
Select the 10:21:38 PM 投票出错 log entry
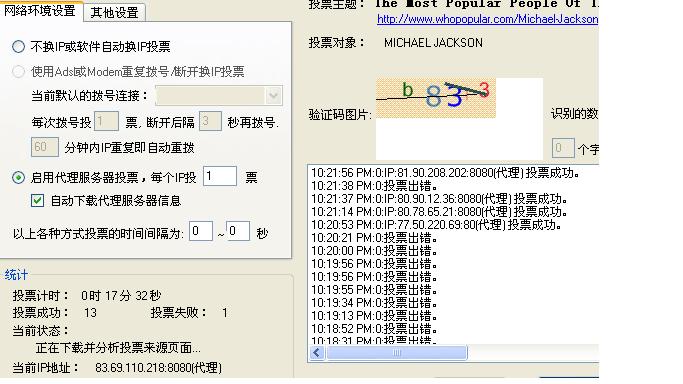(x=374, y=186)
